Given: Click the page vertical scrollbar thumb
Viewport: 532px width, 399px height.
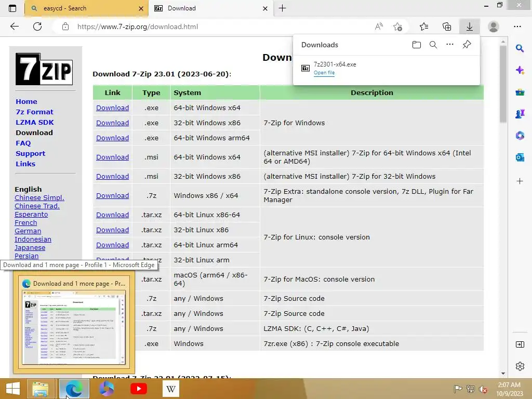Looking at the screenshot, I should coord(503,84).
